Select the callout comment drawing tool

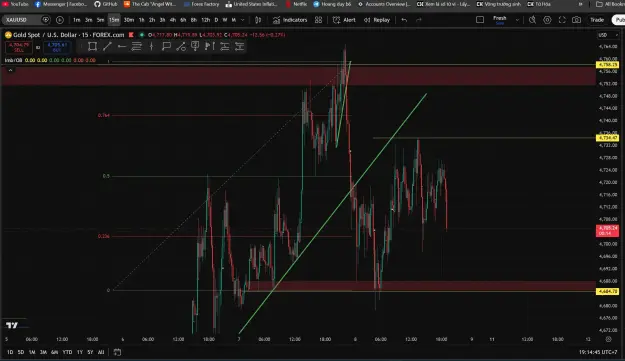coord(166,47)
